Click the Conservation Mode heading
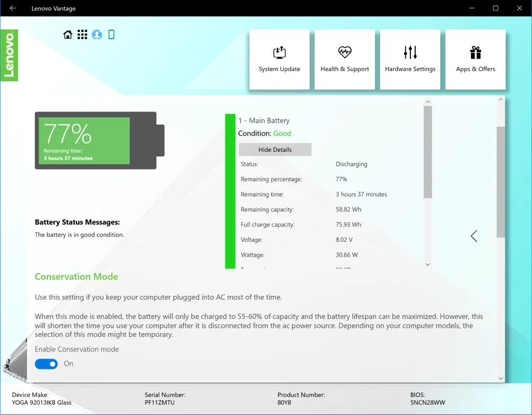Screen dimensions: 532x415 click(x=77, y=277)
